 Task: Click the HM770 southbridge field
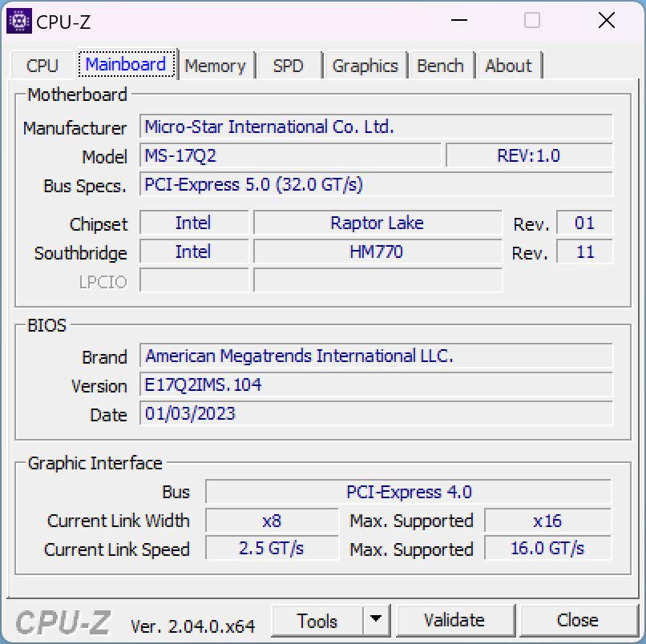(x=378, y=252)
